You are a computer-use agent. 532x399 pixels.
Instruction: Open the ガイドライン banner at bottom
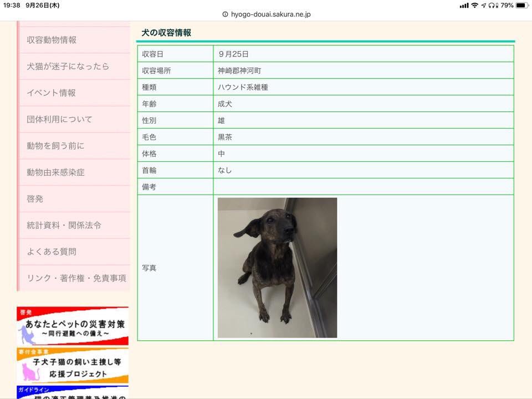pyautogui.click(x=73, y=392)
